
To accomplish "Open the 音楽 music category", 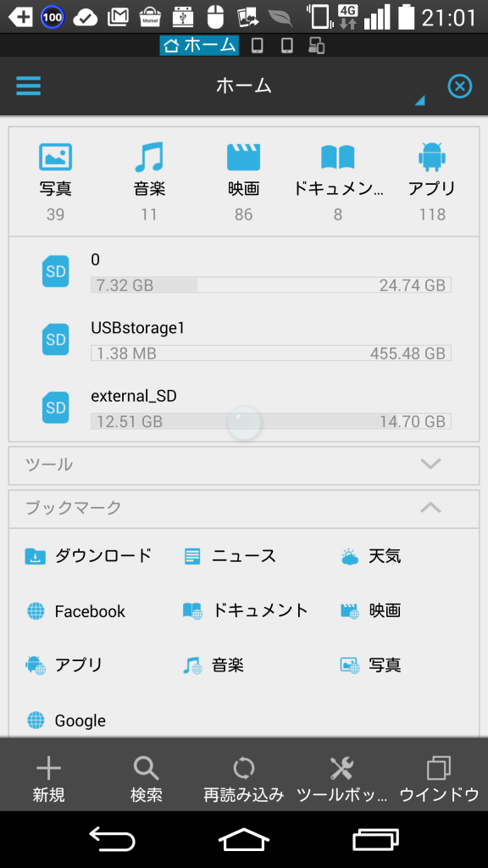I will pos(149,157).
